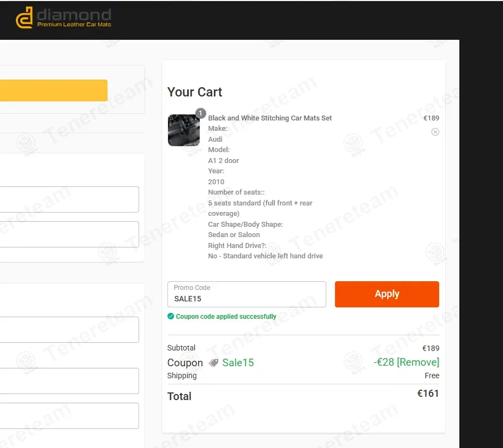Image resolution: width=503 pixels, height=448 pixels.
Task: Click the green coupon success checkmark icon
Action: (171, 316)
